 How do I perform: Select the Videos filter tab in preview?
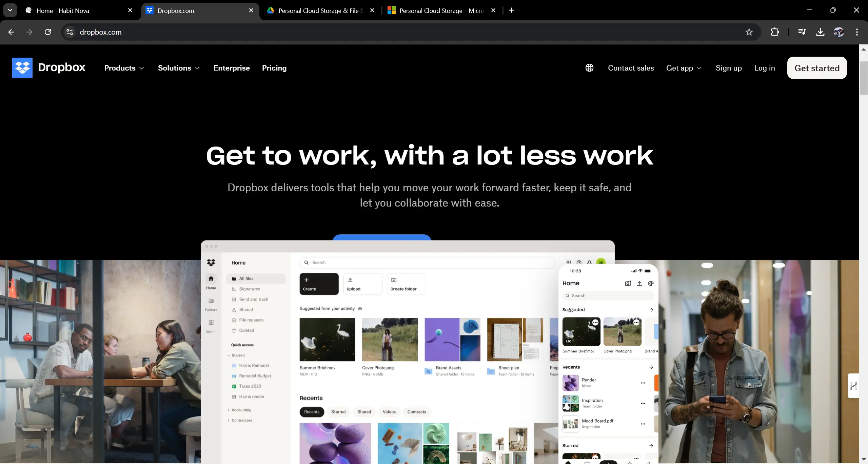389,412
